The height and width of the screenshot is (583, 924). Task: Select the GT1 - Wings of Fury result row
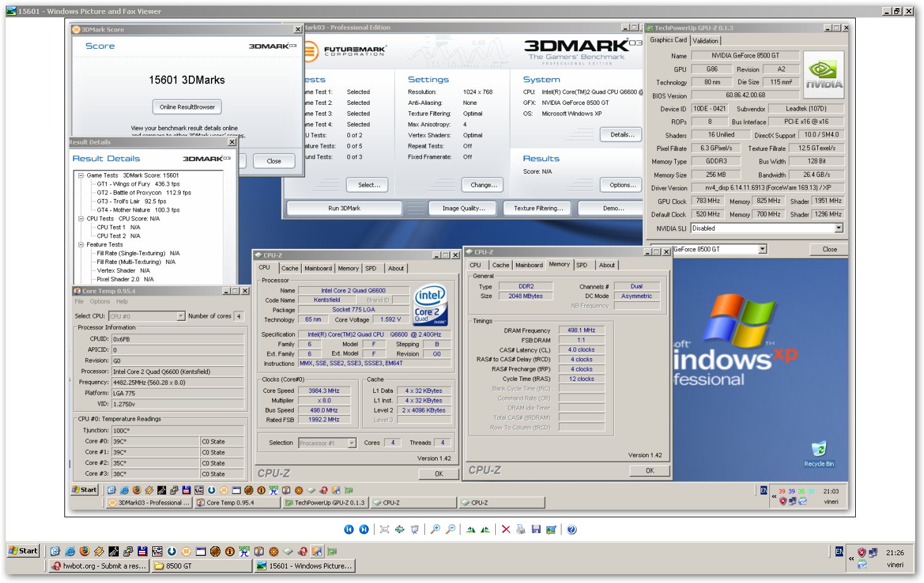coord(138,184)
